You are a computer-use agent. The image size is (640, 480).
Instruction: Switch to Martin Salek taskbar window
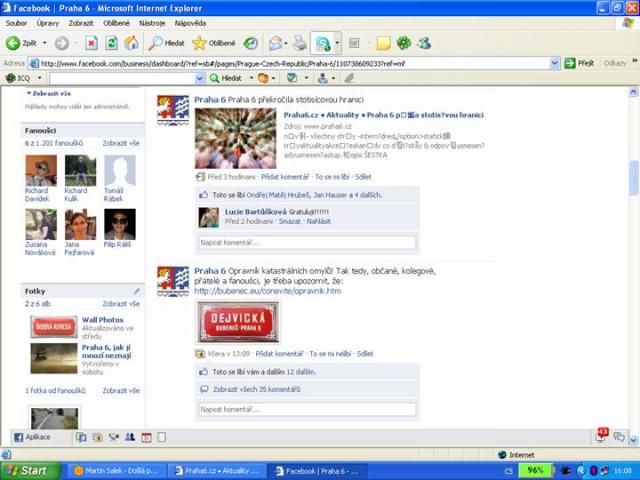click(x=116, y=471)
